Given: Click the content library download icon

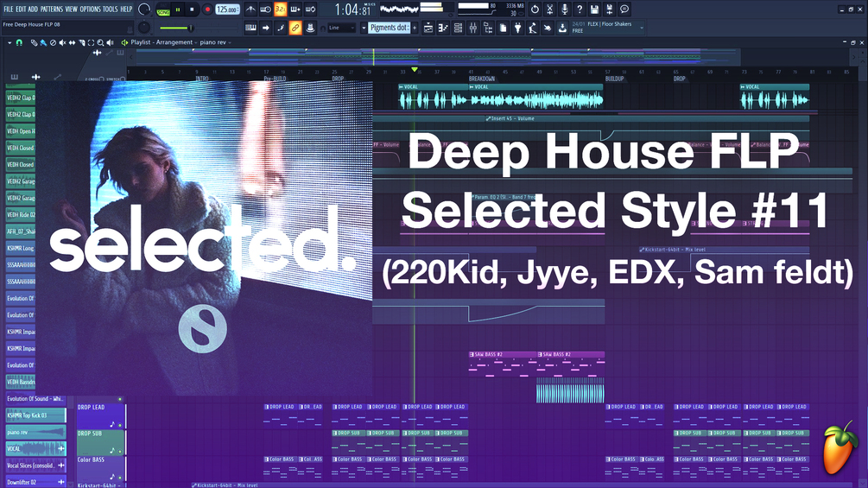Looking at the screenshot, I should pos(562,28).
